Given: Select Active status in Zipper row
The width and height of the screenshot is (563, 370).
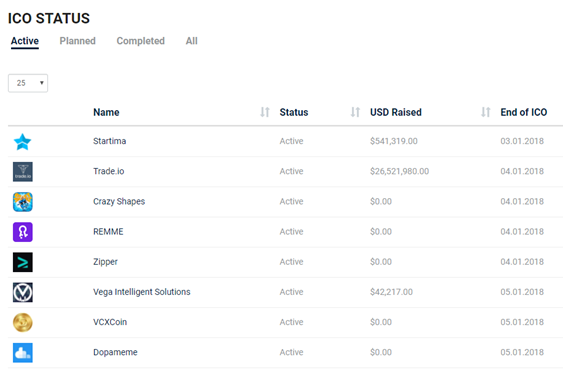Looking at the screenshot, I should point(292,262).
